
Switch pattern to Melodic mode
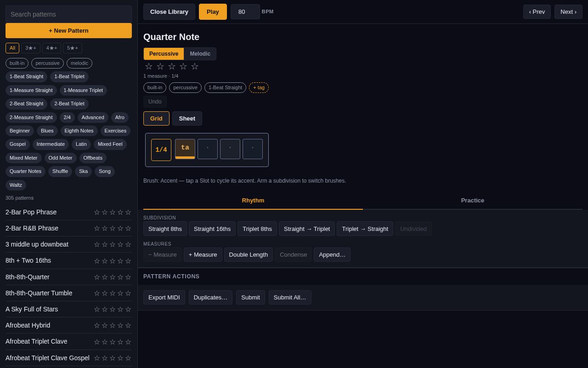point(200,54)
